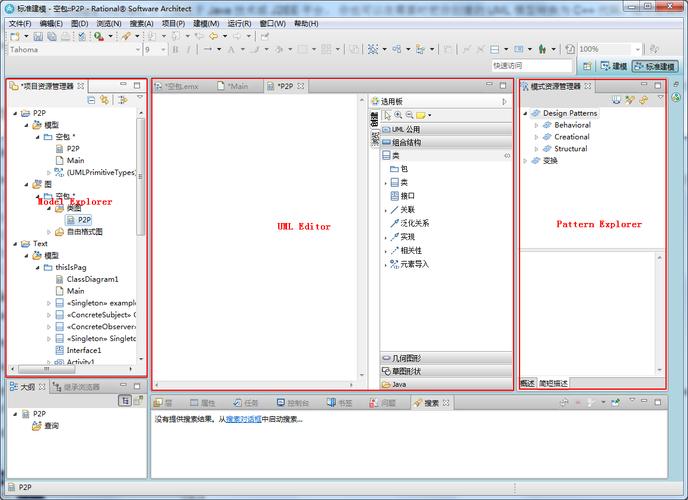Select the 实现 realization tool in palette
Screen dimensions: 688x500
click(x=402, y=237)
